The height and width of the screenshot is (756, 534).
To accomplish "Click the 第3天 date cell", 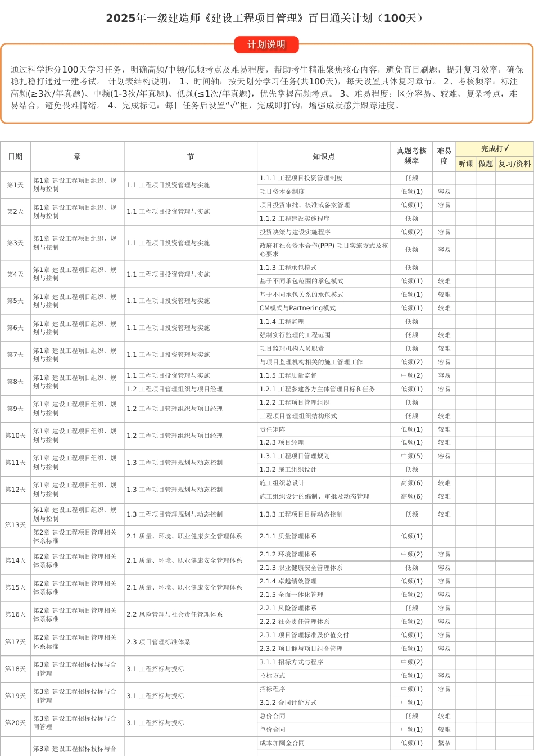I will pos(15,243).
